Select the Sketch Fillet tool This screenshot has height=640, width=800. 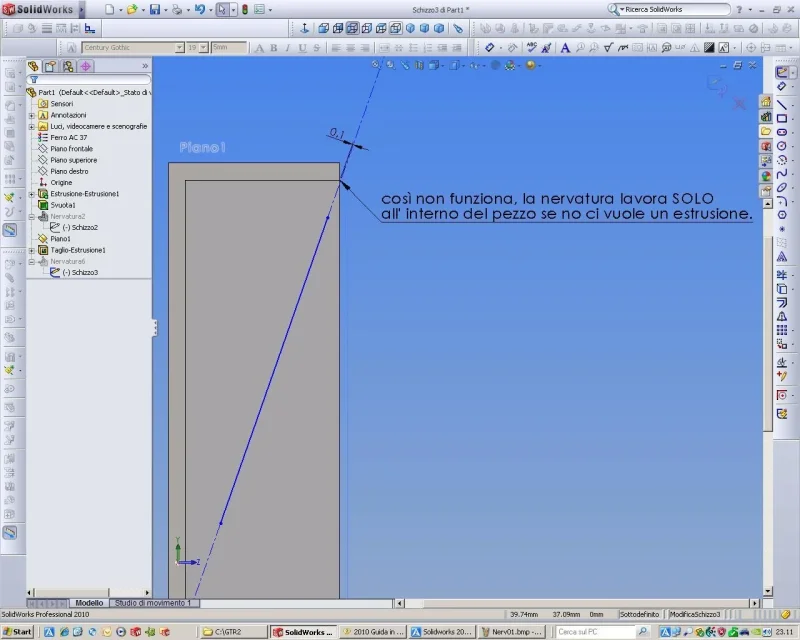click(x=782, y=201)
